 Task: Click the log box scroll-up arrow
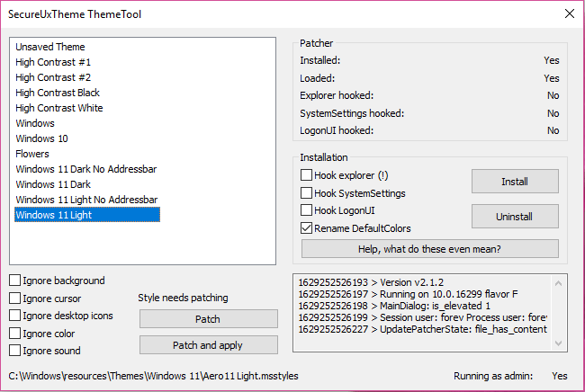(x=558, y=283)
